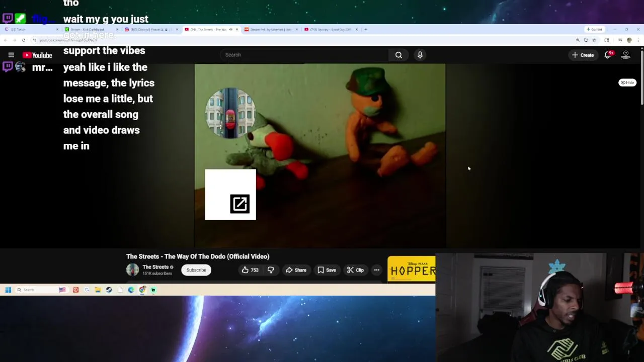This screenshot has height=362, width=644.
Task: Open YouTube notifications bell
Action: pos(608,55)
